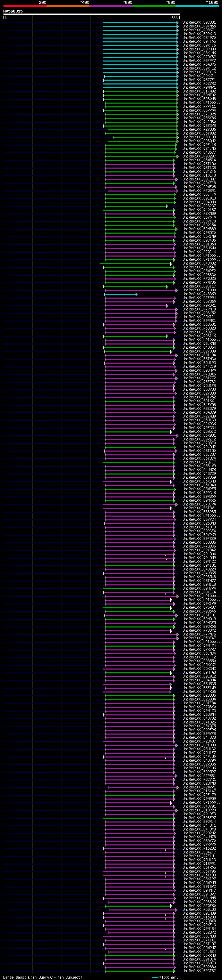The image size is (222, 980).
Task: Select the UniRef100_C7DYB2 entry
Action: 199,57
